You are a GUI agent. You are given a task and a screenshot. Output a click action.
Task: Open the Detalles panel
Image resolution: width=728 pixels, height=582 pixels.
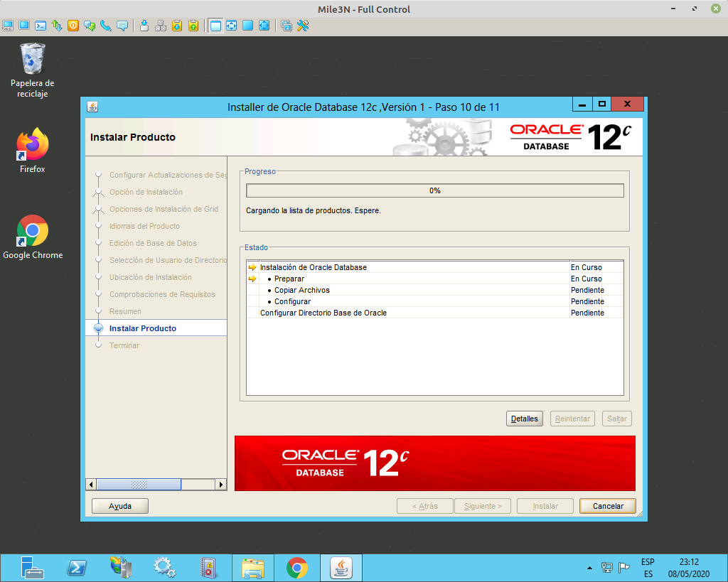(524, 419)
